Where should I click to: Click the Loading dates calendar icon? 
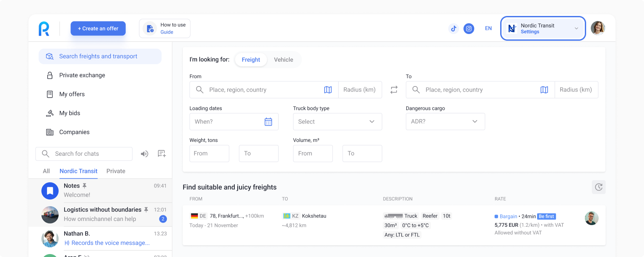[268, 122]
